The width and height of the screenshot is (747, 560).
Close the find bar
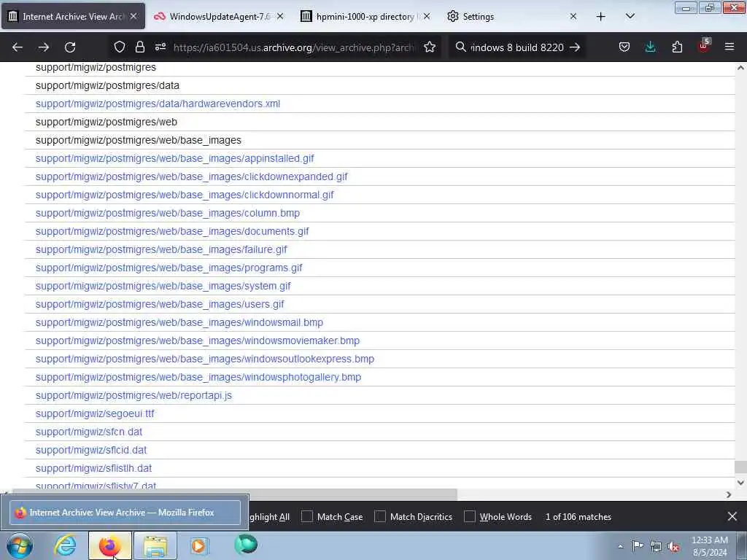pos(732,516)
